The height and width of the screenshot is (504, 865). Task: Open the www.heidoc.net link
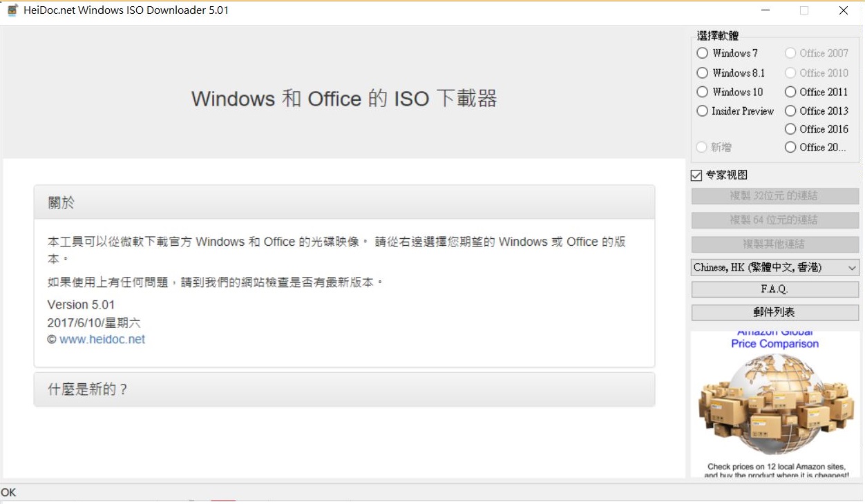pos(102,340)
